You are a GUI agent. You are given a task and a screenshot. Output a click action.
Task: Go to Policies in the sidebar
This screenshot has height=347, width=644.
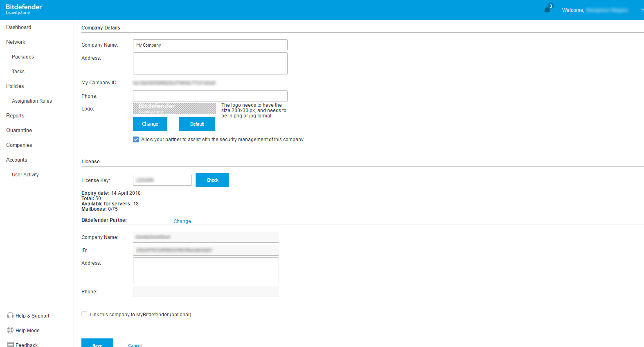pyautogui.click(x=15, y=86)
